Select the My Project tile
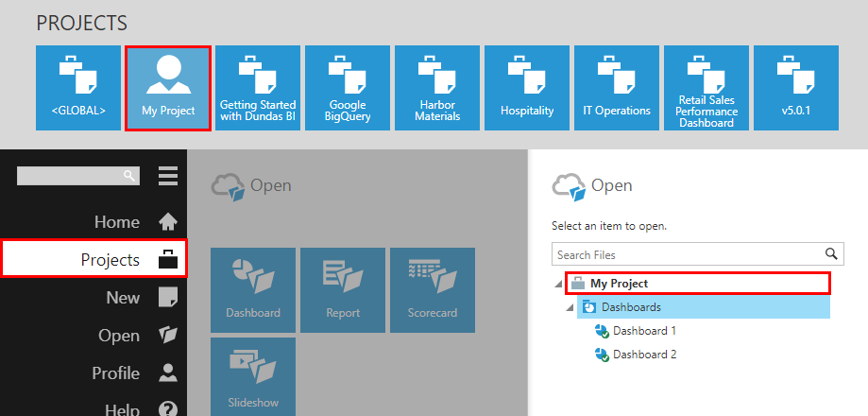Screen dimensions: 868x416 tap(168, 88)
